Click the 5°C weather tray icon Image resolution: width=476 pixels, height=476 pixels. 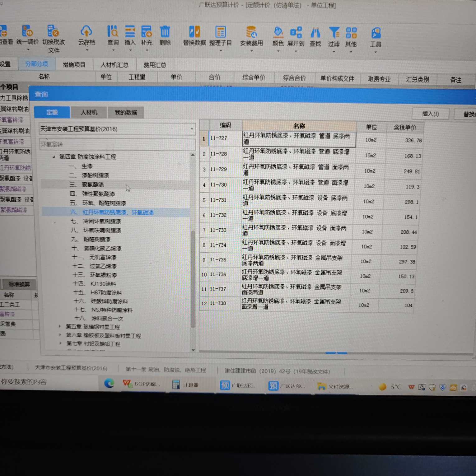click(390, 387)
